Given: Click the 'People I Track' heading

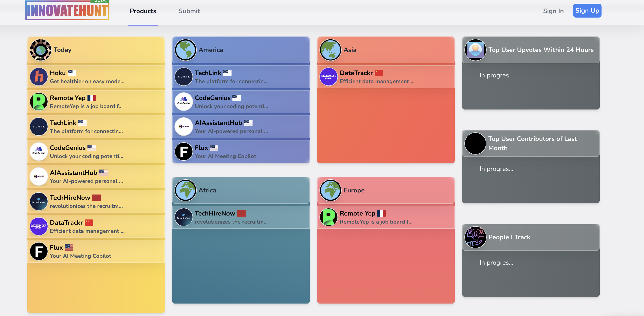Looking at the screenshot, I should coord(509,237).
